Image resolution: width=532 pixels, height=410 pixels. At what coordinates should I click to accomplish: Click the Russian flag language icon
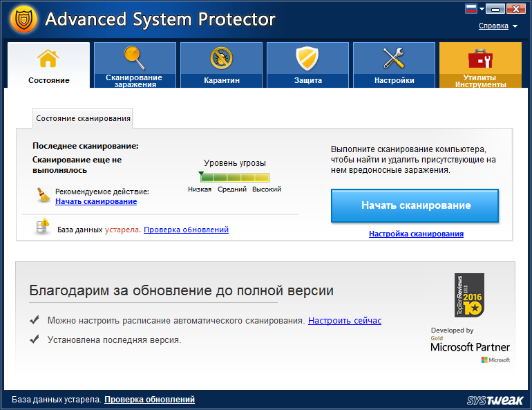point(471,8)
